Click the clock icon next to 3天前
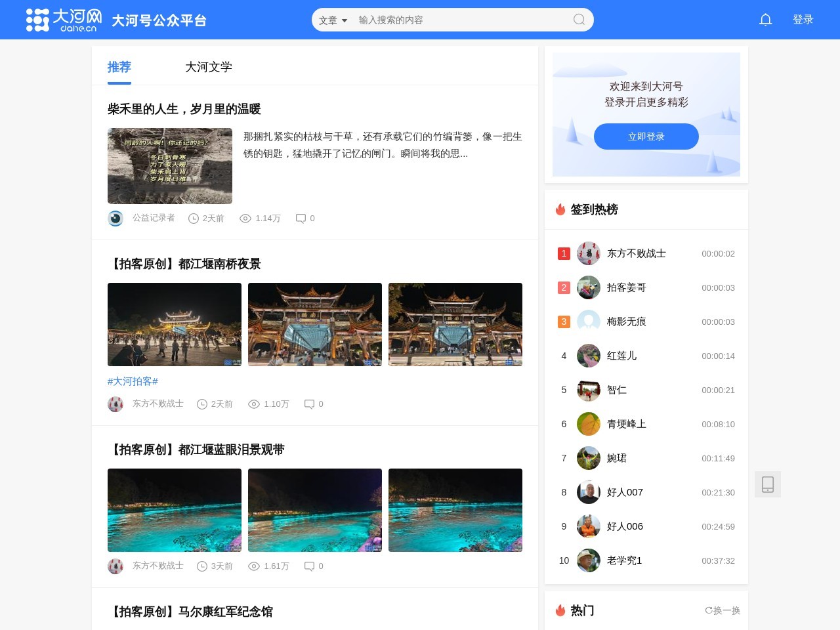Image resolution: width=840 pixels, height=630 pixels. 202,566
